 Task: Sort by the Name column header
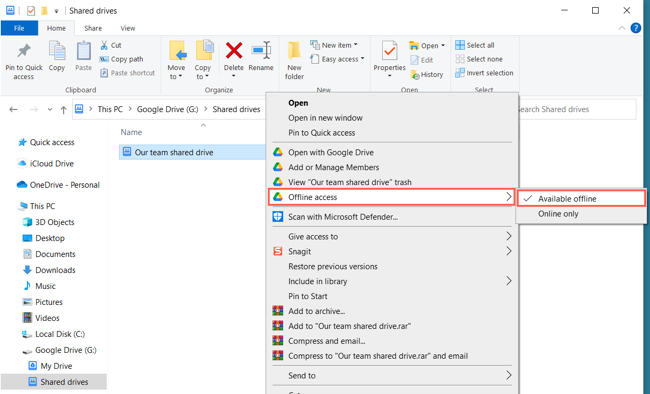pyautogui.click(x=131, y=132)
